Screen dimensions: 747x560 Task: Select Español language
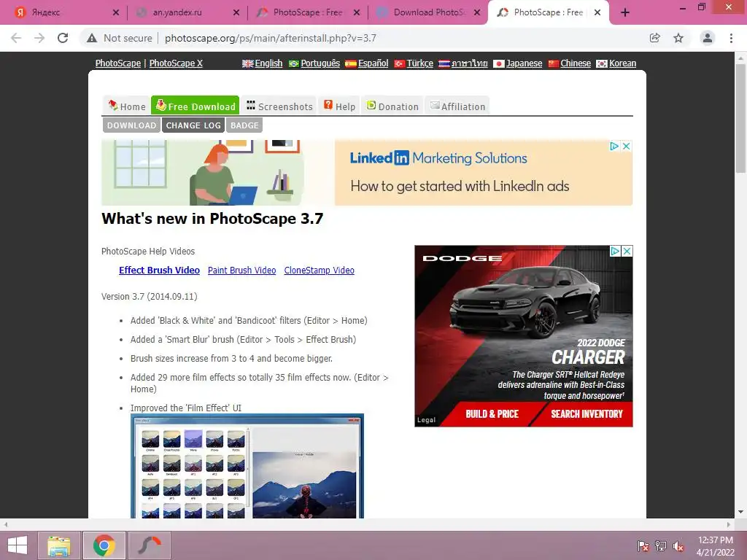point(367,63)
